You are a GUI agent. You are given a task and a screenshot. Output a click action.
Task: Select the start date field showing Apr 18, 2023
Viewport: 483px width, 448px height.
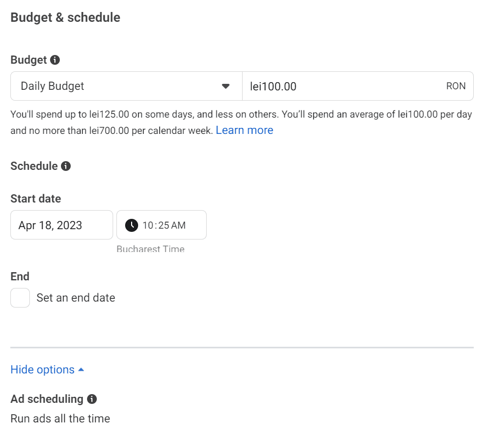(61, 224)
